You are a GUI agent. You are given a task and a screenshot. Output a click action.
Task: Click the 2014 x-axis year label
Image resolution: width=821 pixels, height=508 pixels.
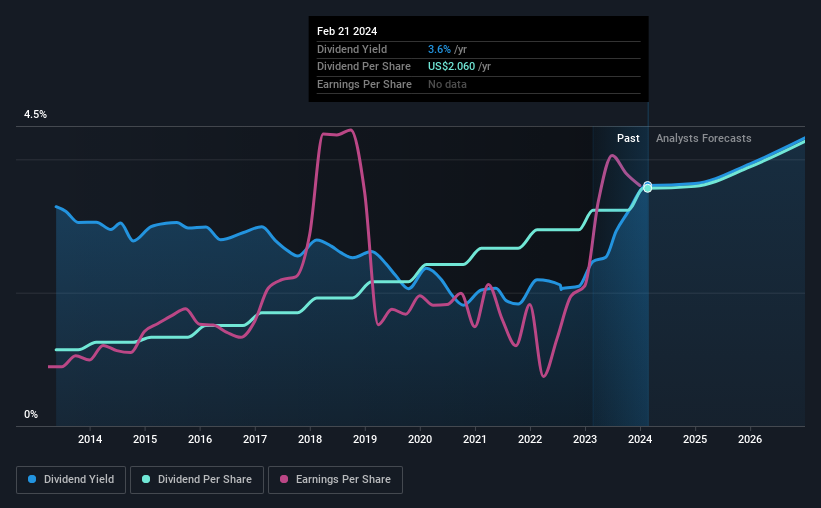90,439
